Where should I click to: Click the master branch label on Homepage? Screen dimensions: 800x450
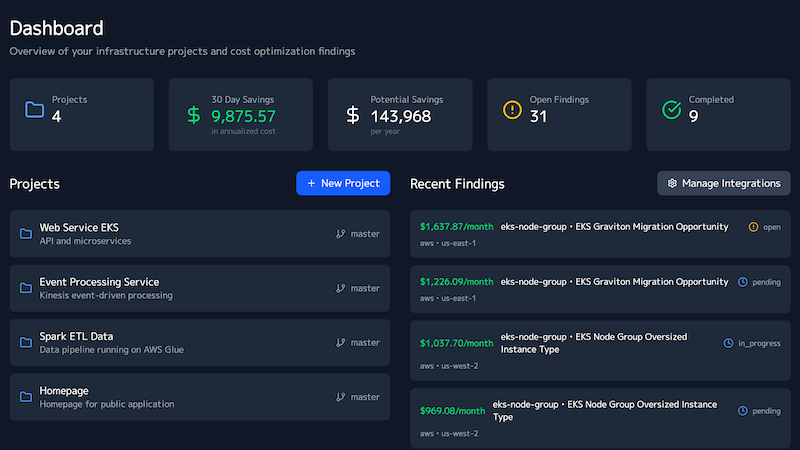click(365, 397)
